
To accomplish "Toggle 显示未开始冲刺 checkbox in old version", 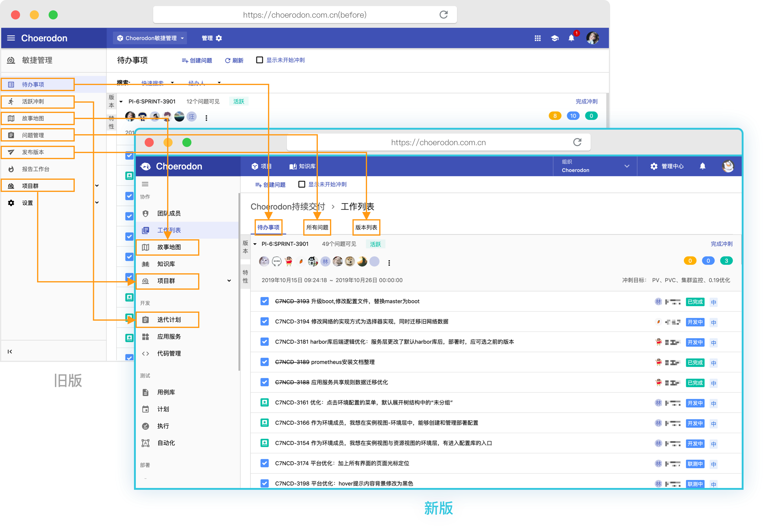I will pyautogui.click(x=259, y=60).
